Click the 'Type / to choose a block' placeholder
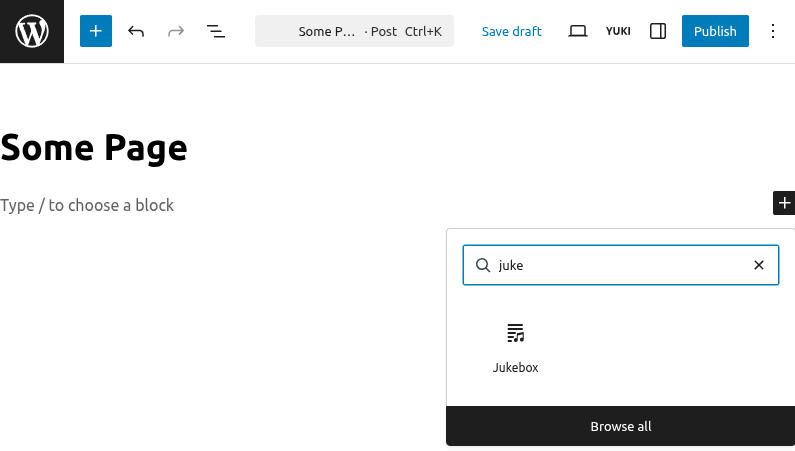 click(87, 205)
